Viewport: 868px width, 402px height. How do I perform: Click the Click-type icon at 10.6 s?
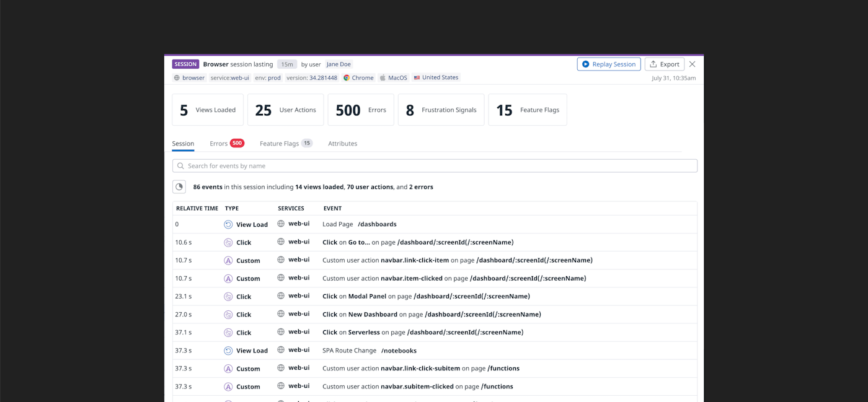point(228,243)
